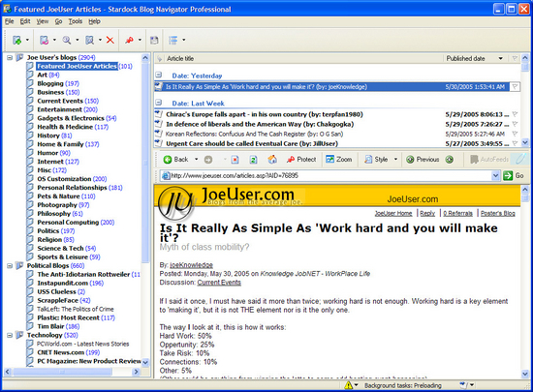Collapse the Joe User's blogs tree node
Image resolution: width=533 pixels, height=392 pixels.
[10, 57]
